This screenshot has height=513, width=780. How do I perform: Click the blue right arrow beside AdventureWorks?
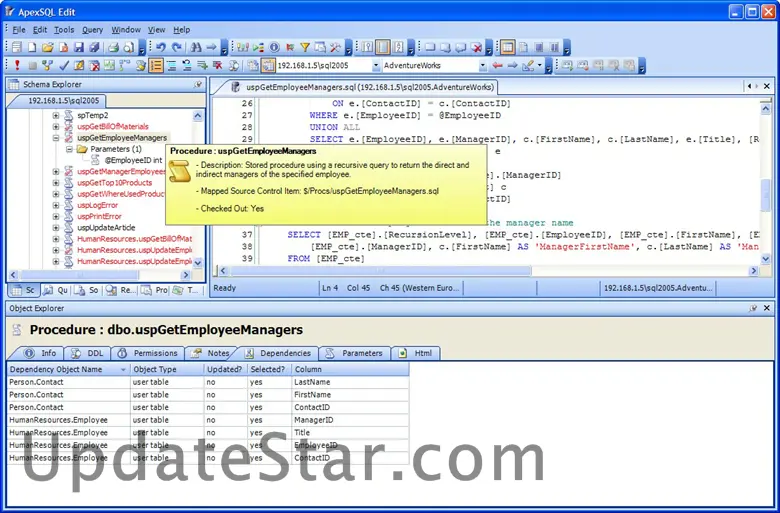(x=512, y=65)
